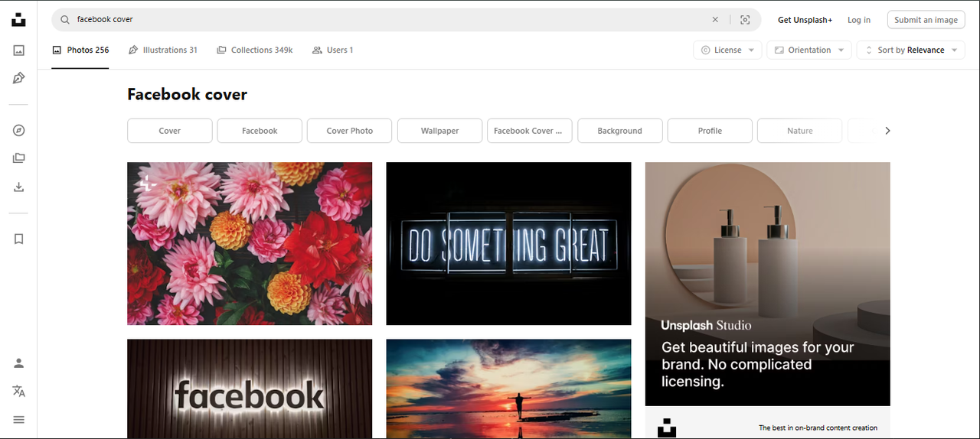
Task: Click the Facebook cover page heading
Action: point(188,95)
